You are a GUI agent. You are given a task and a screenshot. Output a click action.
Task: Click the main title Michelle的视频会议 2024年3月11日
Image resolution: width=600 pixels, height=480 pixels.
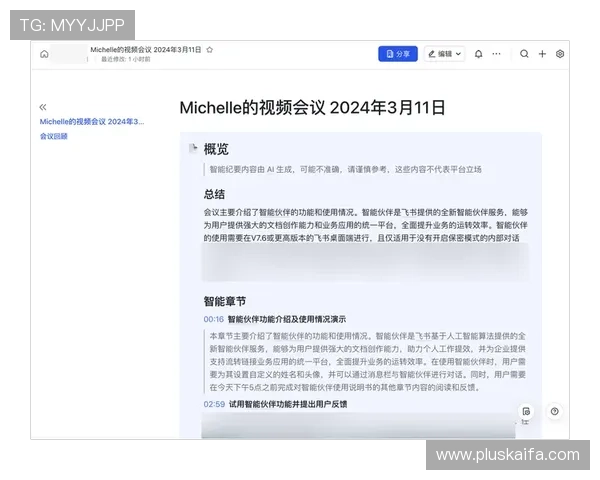point(312,108)
